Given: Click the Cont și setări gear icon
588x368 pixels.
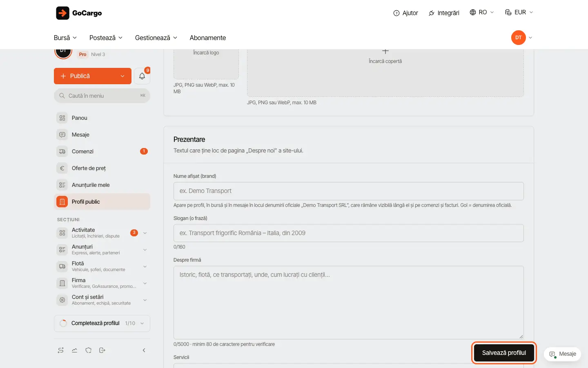Looking at the screenshot, I should click(x=62, y=300).
